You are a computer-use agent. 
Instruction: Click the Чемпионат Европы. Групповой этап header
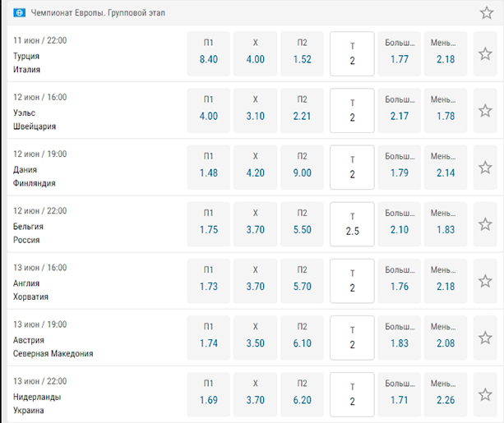point(98,13)
